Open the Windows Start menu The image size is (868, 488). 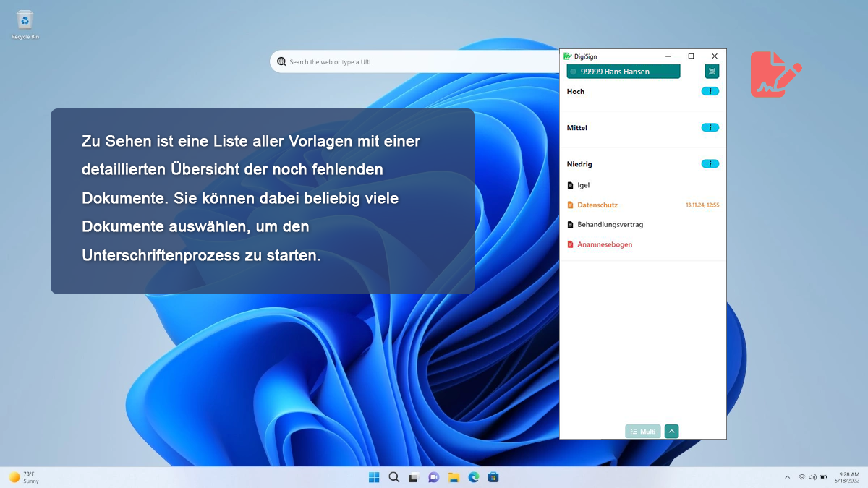point(374,477)
